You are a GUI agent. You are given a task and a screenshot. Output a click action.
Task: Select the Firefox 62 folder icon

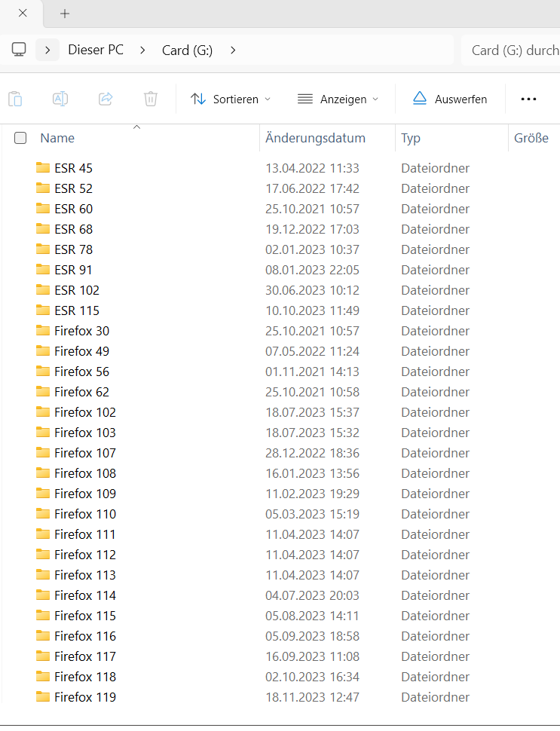pyautogui.click(x=43, y=391)
